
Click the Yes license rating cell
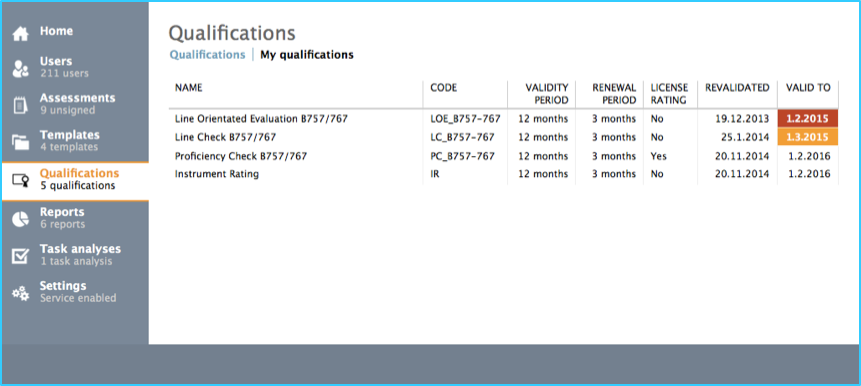658,156
